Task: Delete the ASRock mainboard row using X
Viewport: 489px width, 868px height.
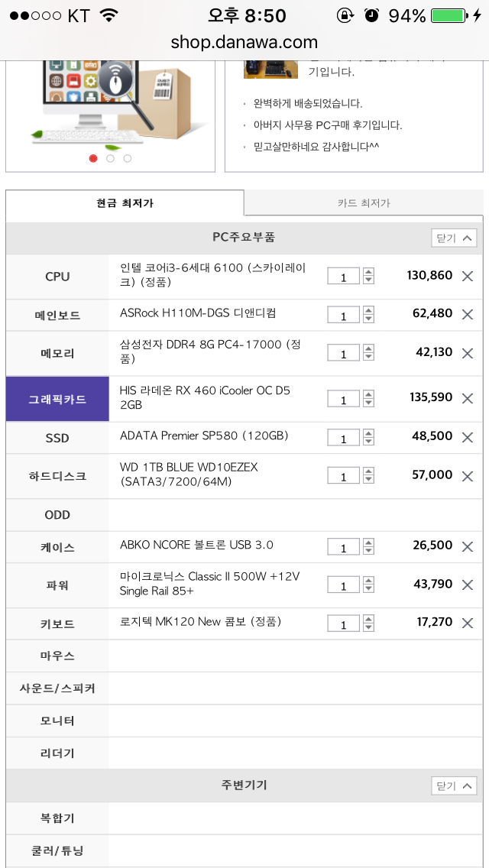Action: (x=468, y=314)
